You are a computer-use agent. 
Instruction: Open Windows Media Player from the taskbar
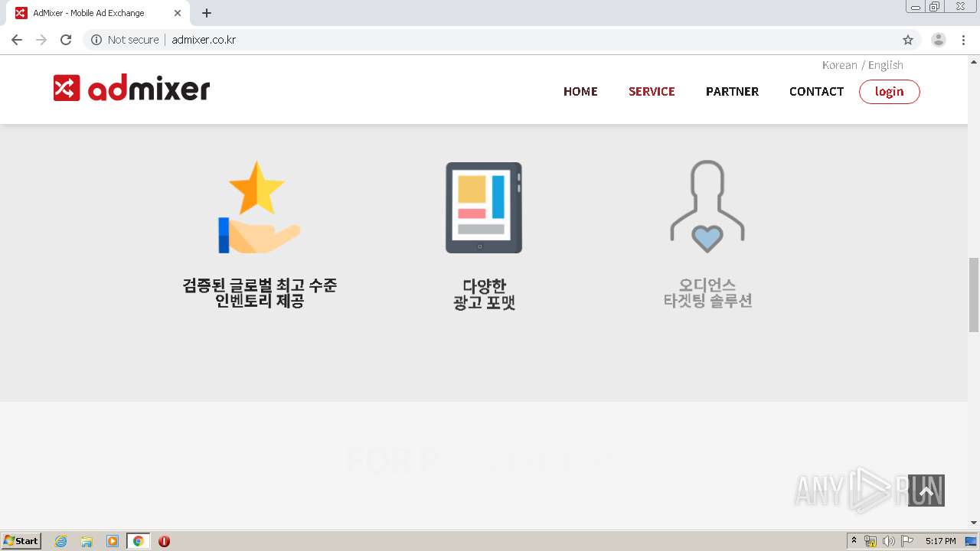point(113,541)
